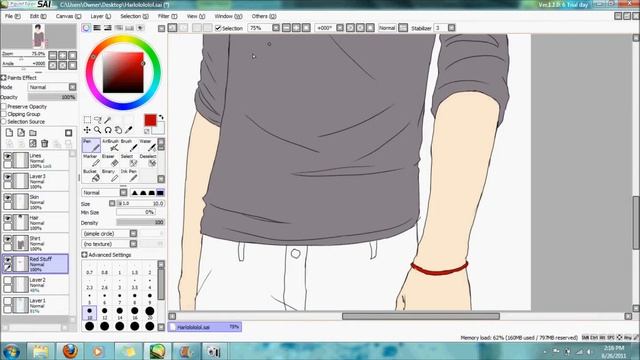Activate the rotate canvas tool
The image size is (640, 360).
[x=108, y=130]
